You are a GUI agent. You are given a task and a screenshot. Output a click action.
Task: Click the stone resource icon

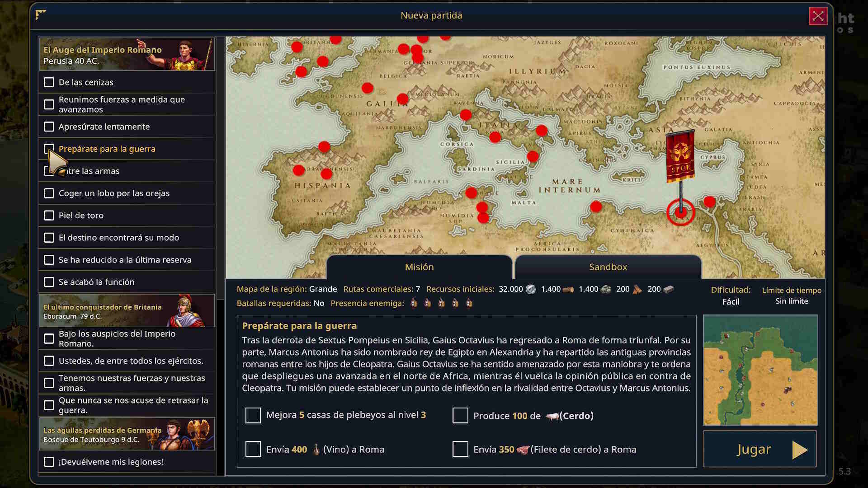click(x=606, y=289)
